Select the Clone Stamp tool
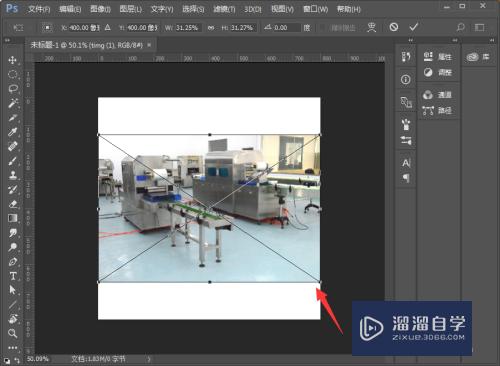500x366 pixels. click(13, 175)
